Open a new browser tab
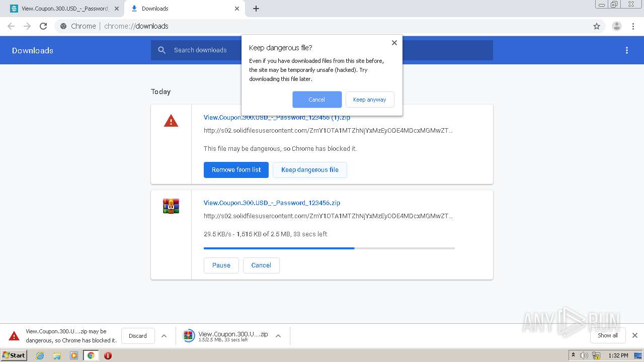The width and height of the screenshot is (644, 362). pos(256,9)
